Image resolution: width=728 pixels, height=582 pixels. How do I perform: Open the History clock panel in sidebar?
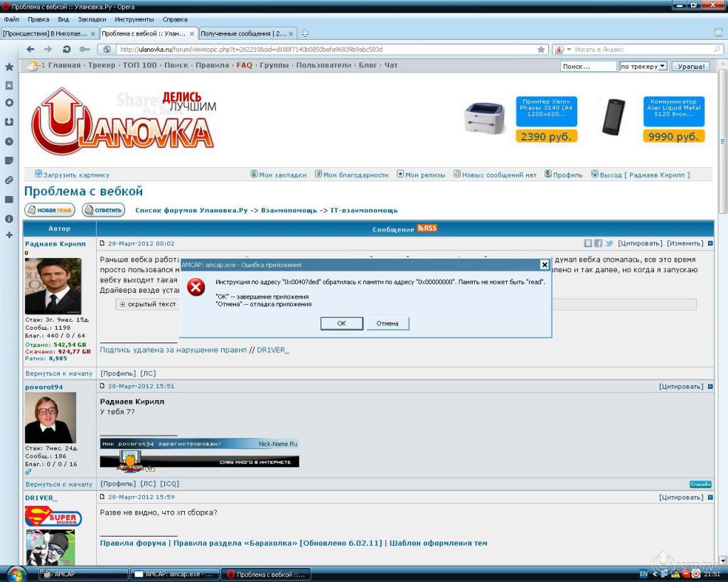(9, 141)
